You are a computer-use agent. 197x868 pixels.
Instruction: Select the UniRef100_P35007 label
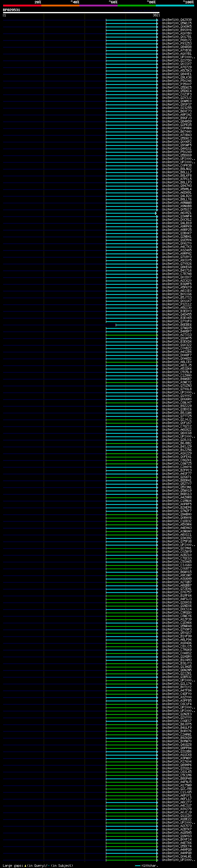177,84
